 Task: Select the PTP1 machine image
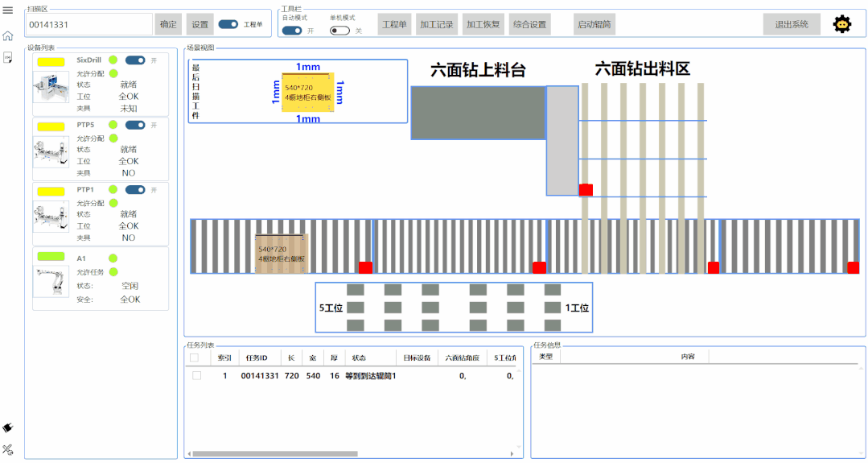click(51, 217)
